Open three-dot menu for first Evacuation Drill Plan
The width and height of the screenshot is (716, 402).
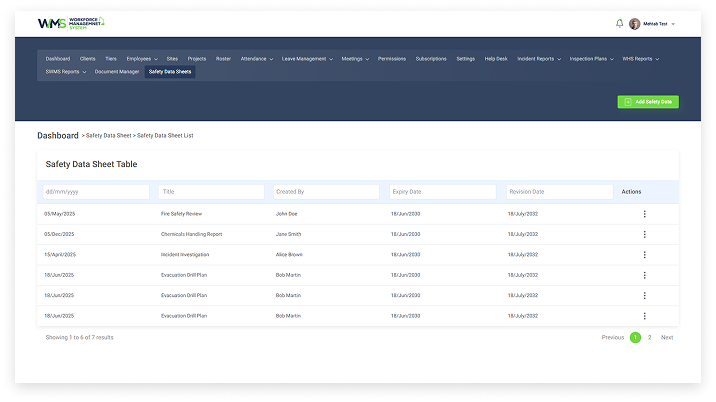(x=644, y=275)
